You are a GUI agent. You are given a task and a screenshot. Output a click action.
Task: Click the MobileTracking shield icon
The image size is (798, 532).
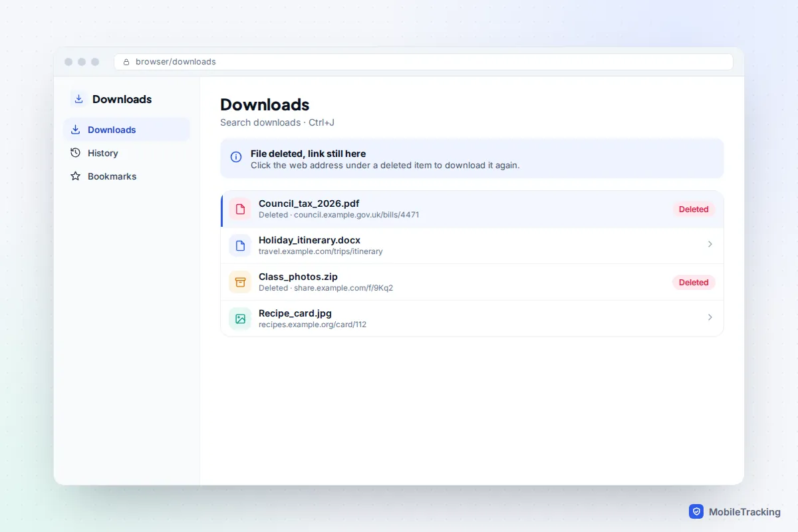tap(696, 511)
